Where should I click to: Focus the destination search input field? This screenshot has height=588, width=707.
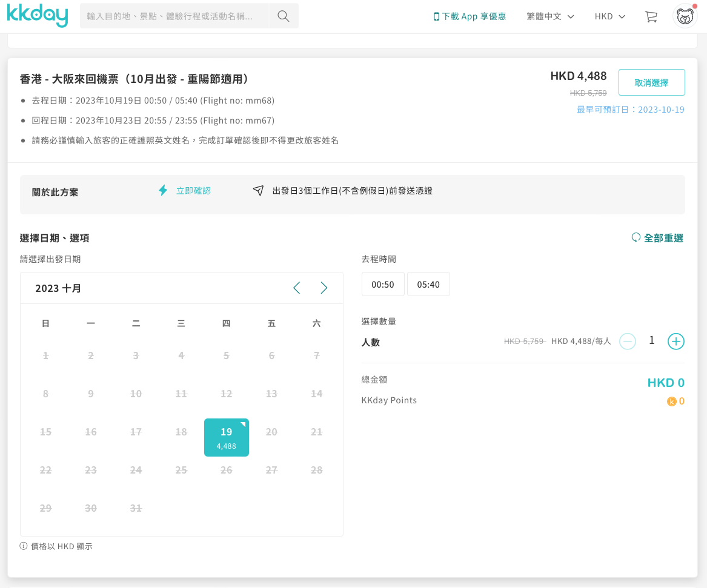tap(173, 16)
